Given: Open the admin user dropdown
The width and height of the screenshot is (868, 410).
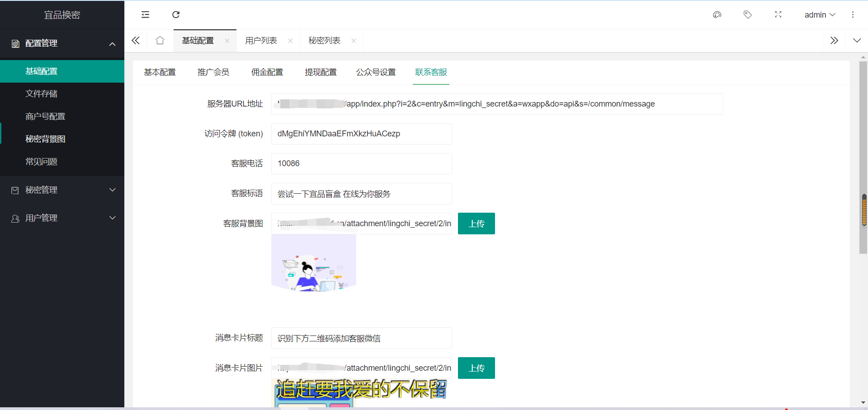Looking at the screenshot, I should click(x=819, y=15).
